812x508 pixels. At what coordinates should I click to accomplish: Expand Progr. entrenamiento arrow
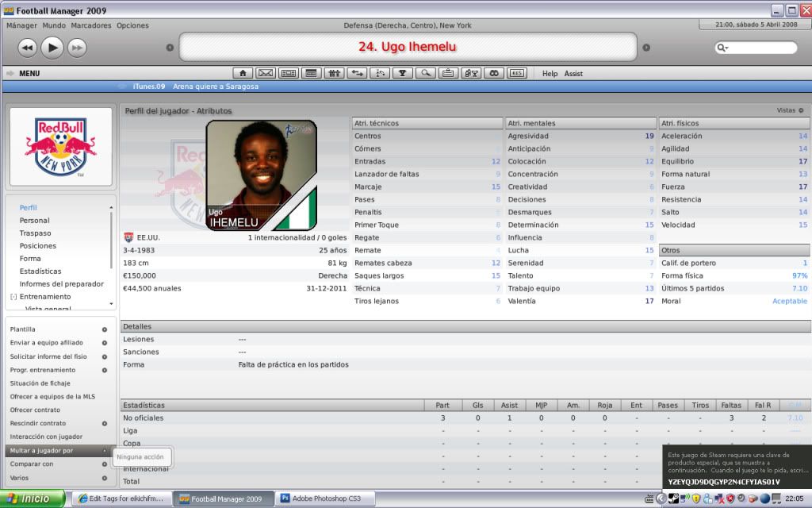pos(105,370)
